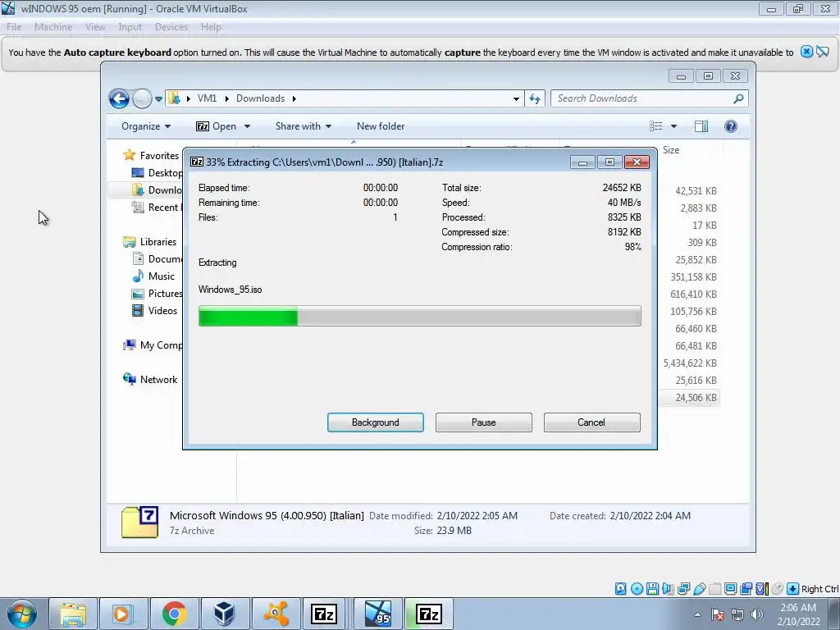840x630 pixels.
Task: Click Cancel in the extraction dialog
Action: coord(591,422)
